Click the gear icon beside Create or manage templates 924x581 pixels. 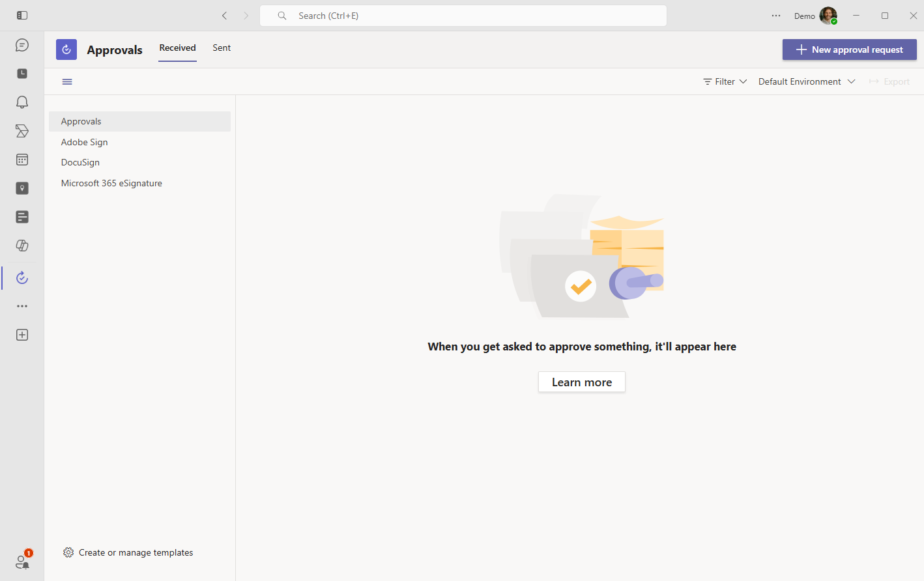pyautogui.click(x=68, y=552)
